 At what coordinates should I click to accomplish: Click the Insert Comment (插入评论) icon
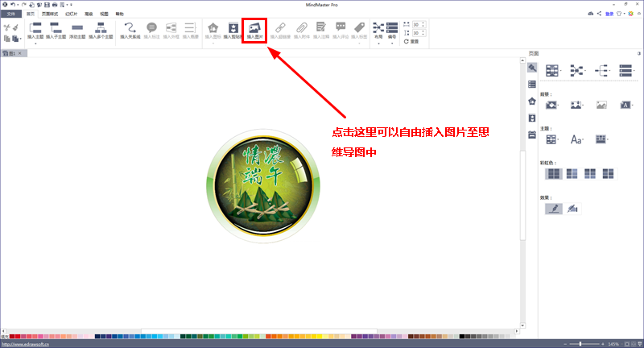coord(341,27)
